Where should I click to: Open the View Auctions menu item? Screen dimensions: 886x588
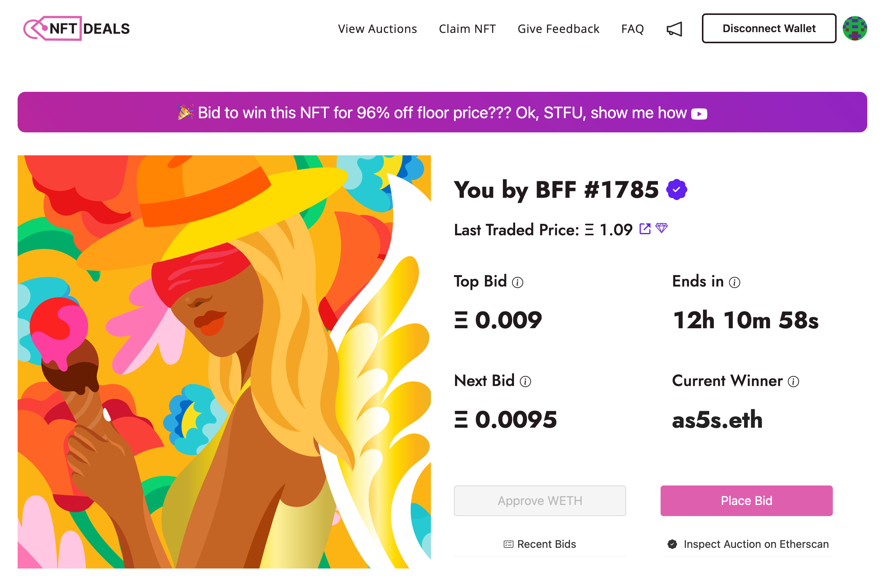click(377, 29)
